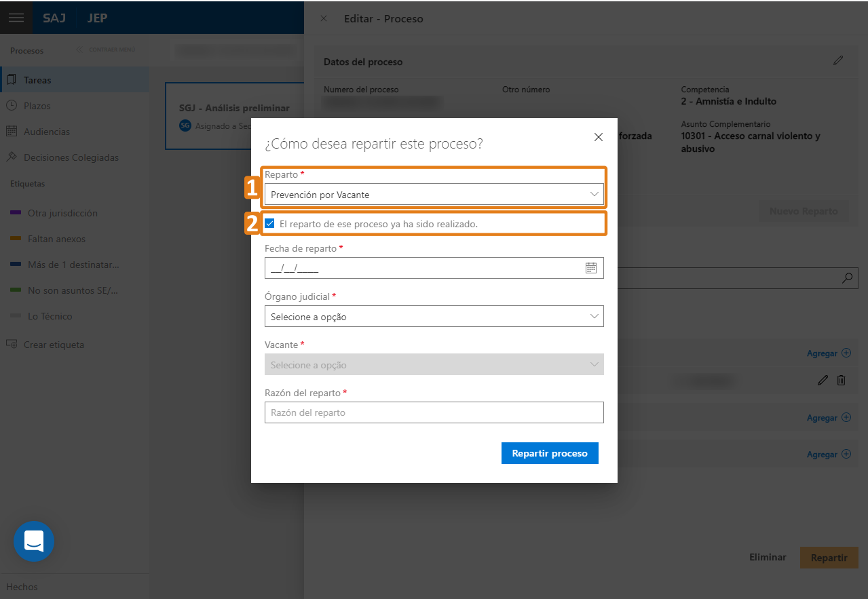868x599 pixels.
Task: Open the Reparto dropdown
Action: 434,195
